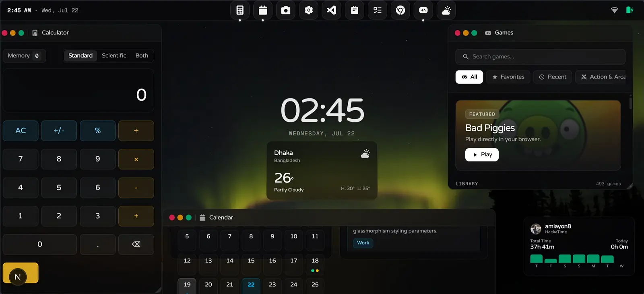The height and width of the screenshot is (294, 644).
Task: Select July 22 in Calendar
Action: pyautogui.click(x=251, y=286)
